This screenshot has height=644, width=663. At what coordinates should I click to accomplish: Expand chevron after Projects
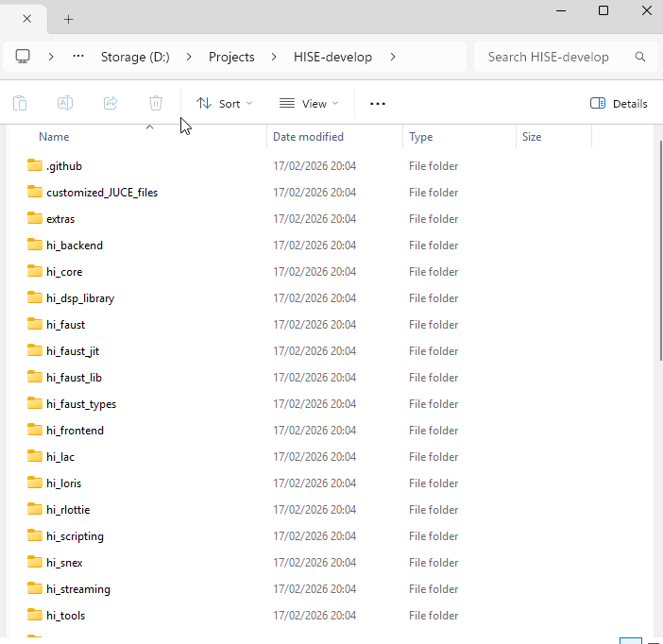coord(274,57)
